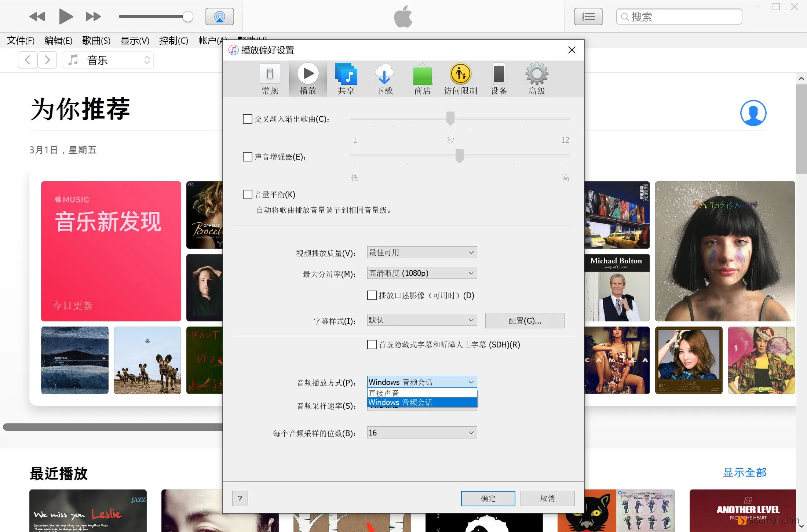Screen dimensions: 807x532
Task: Check 播放口述影像 audio descriptions option
Action: pos(372,295)
